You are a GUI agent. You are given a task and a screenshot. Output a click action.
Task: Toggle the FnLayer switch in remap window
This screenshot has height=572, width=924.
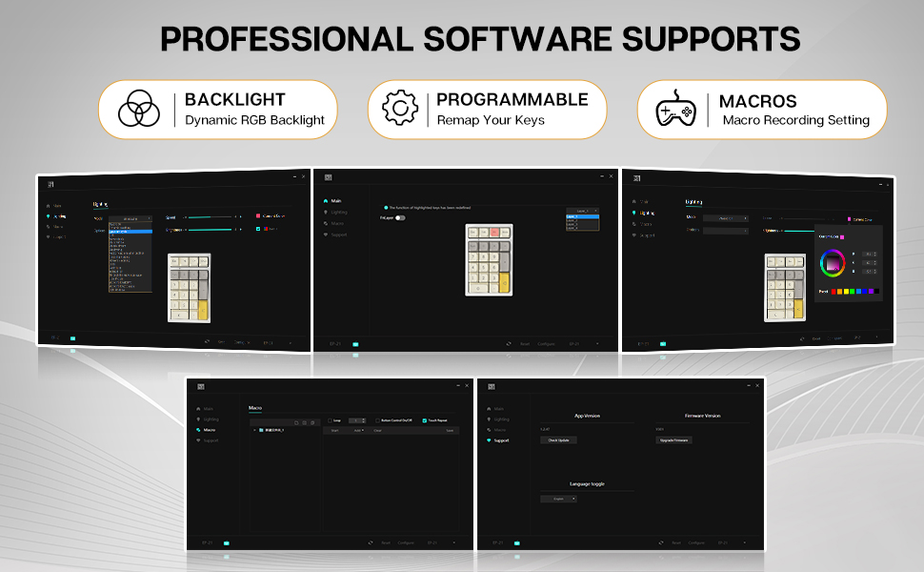[x=400, y=217]
